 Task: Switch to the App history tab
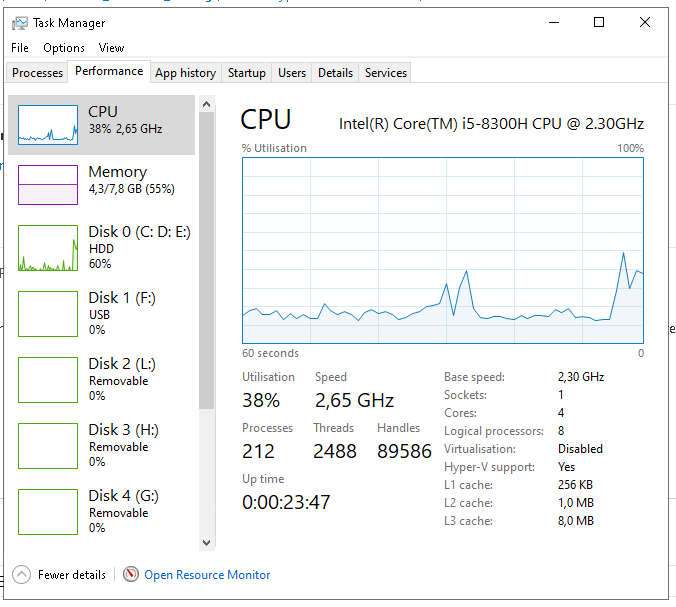(x=185, y=73)
